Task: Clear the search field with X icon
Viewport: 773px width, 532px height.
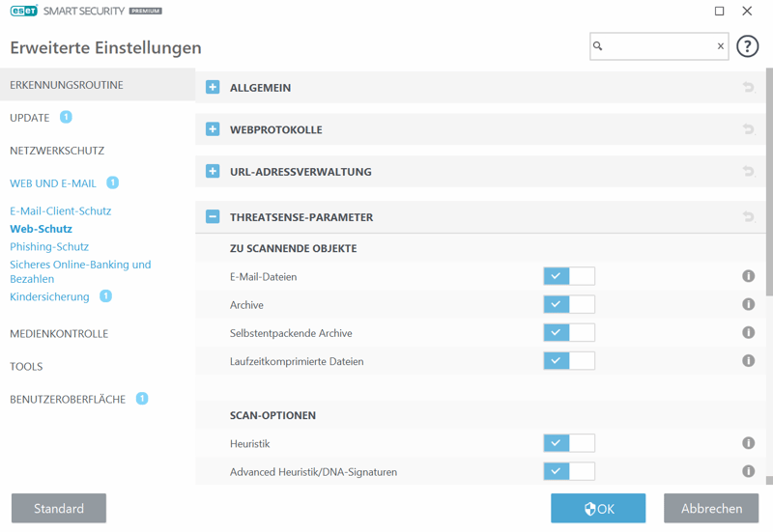Action: pos(720,46)
